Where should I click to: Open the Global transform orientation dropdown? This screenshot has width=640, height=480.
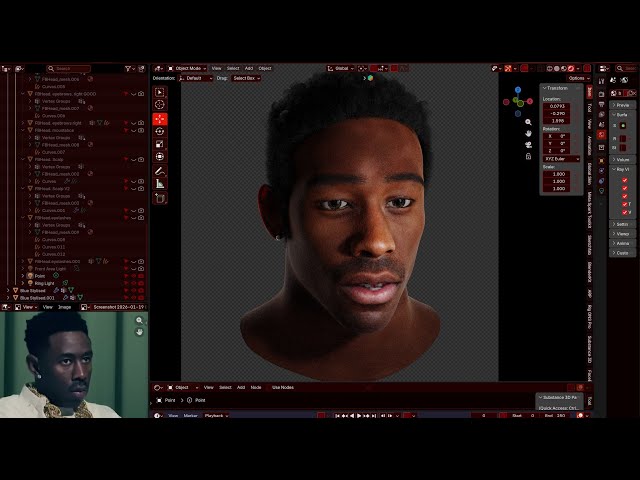[340, 69]
